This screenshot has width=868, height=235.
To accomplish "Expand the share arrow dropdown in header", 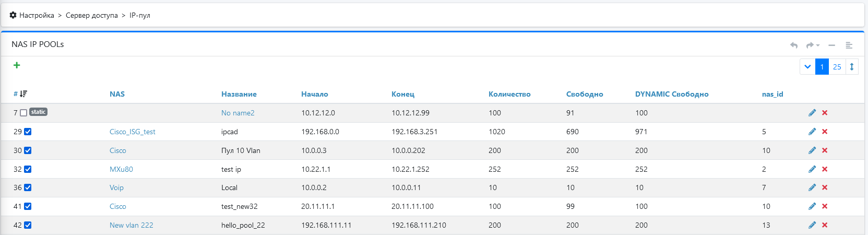I will pyautogui.click(x=813, y=45).
